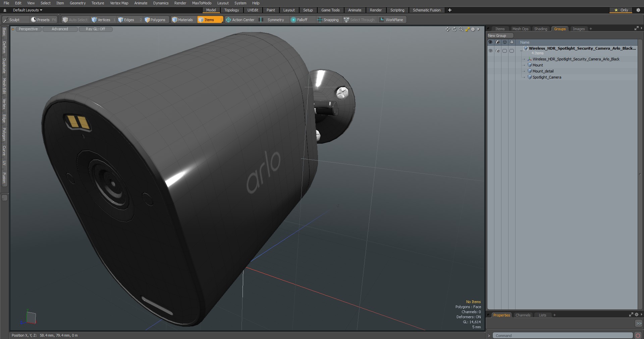The height and width of the screenshot is (339, 644).
Task: Open the Channels tab
Action: click(523, 315)
